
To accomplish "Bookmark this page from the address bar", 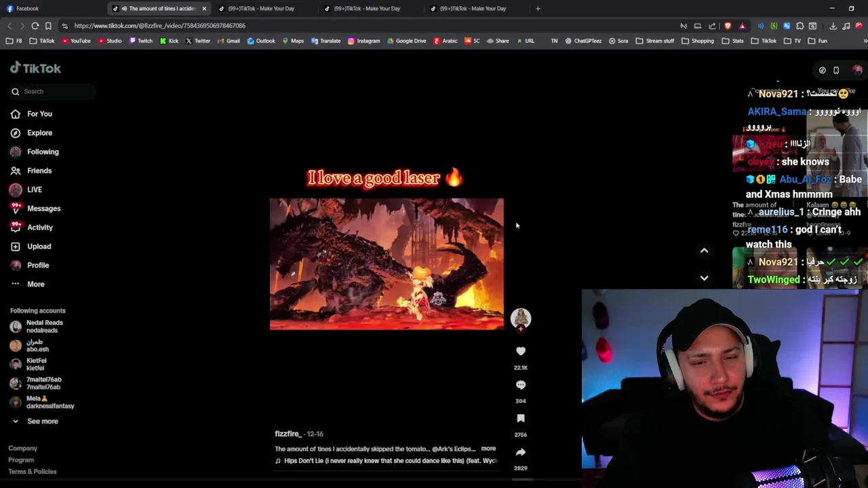I will click(x=48, y=26).
